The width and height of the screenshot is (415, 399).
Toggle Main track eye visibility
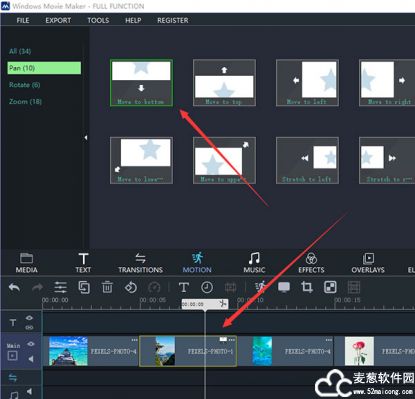[x=31, y=344]
